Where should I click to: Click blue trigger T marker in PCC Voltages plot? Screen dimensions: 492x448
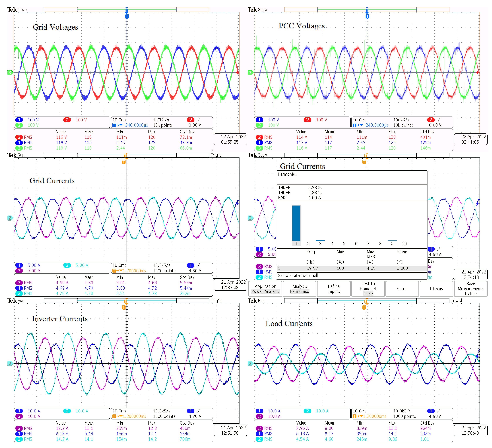tap(367, 17)
